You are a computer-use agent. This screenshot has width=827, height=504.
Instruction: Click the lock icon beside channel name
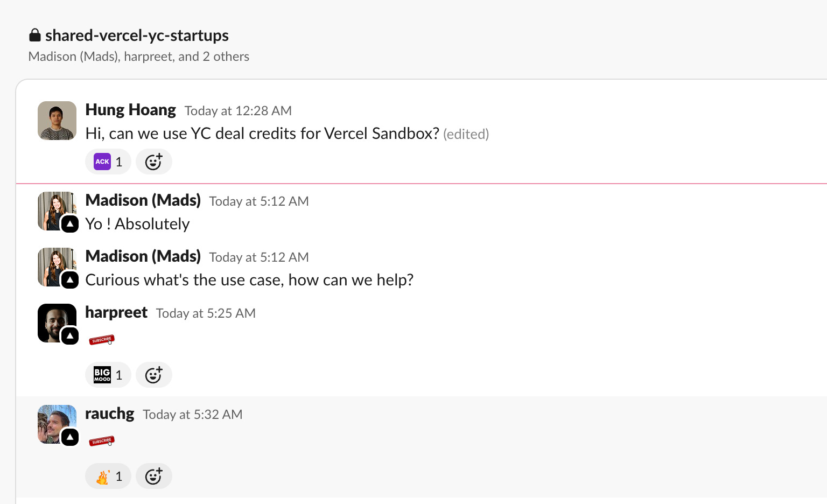tap(35, 36)
